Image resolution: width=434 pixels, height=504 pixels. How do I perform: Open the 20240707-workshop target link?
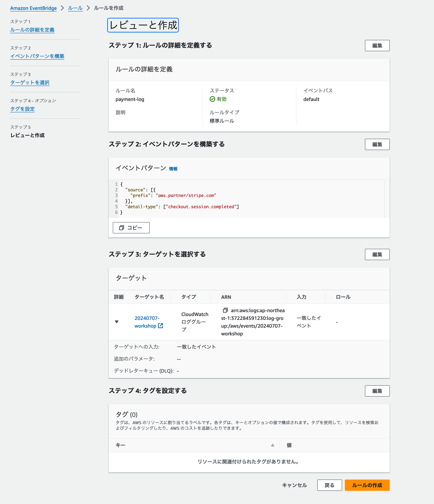147,322
